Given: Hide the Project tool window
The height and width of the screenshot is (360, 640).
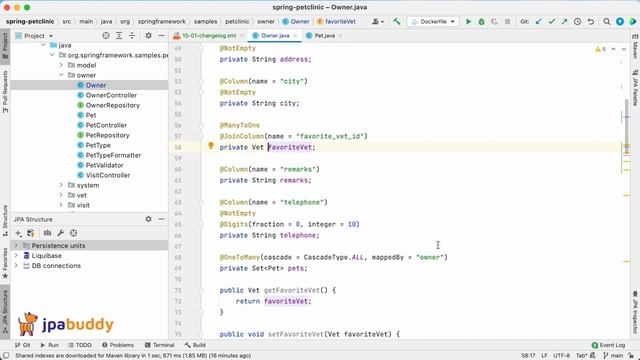Looking at the screenshot, I should tap(161, 36).
